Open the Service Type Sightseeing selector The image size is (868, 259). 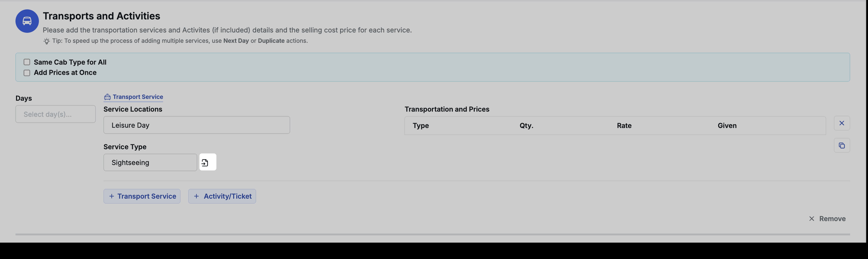point(150,162)
